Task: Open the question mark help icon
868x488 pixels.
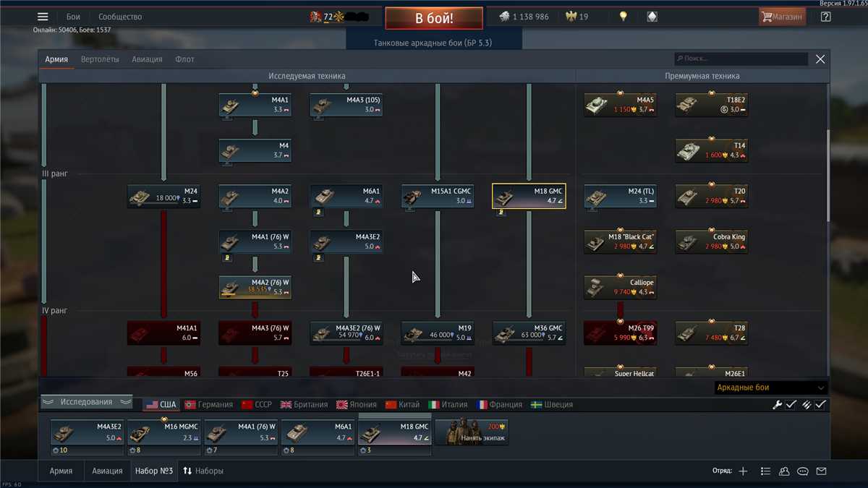Action: click(x=825, y=17)
